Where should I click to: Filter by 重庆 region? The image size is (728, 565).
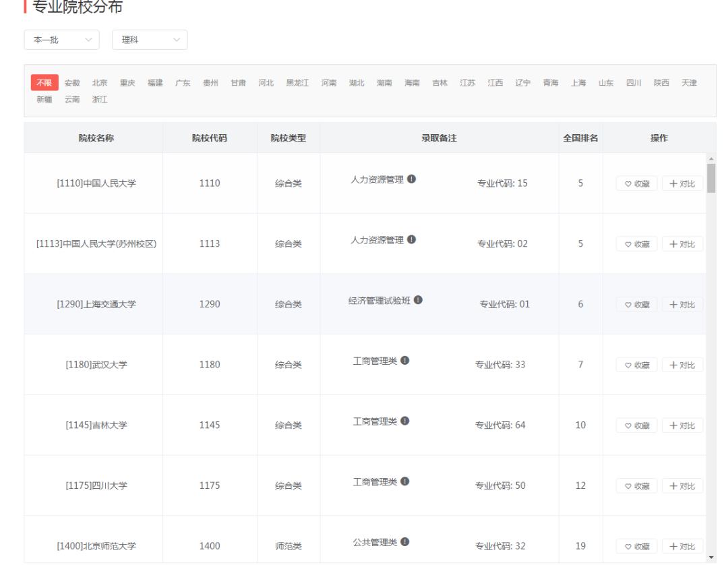point(127,83)
